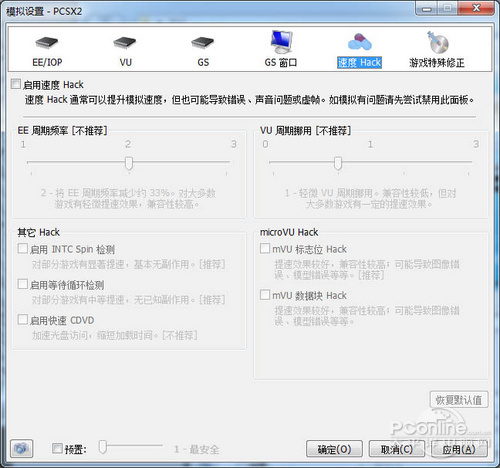Click the 'EE 周期频率 [不推荐]' group heading
Image resolution: width=500 pixels, height=468 pixels.
coord(63,130)
